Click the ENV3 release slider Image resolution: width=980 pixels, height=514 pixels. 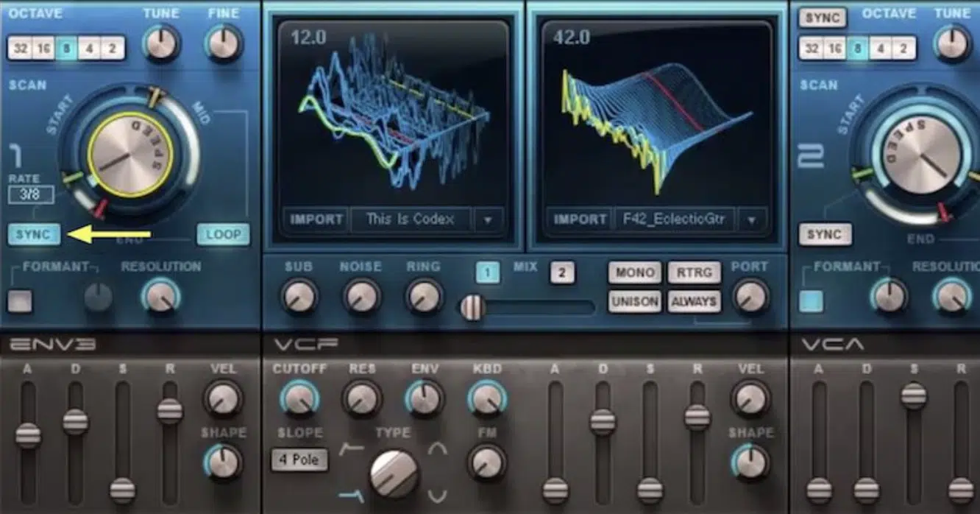tap(170, 411)
